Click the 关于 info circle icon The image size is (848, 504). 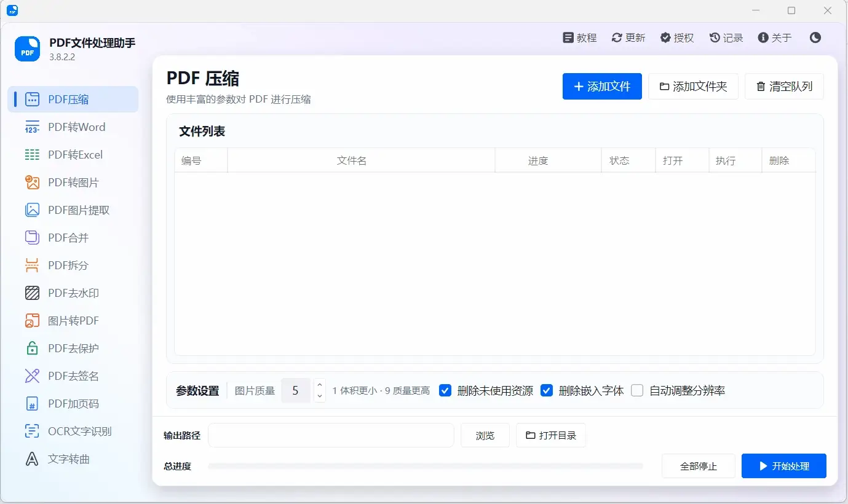pyautogui.click(x=763, y=37)
